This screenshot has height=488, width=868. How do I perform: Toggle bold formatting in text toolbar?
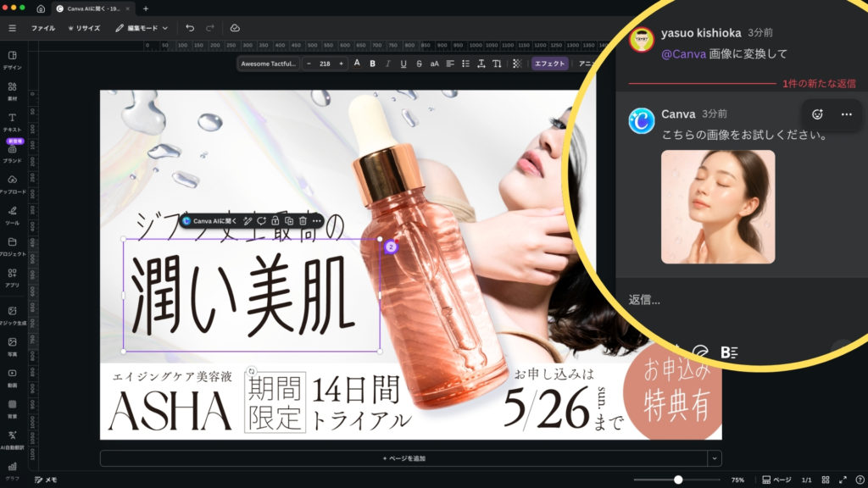[x=372, y=64]
